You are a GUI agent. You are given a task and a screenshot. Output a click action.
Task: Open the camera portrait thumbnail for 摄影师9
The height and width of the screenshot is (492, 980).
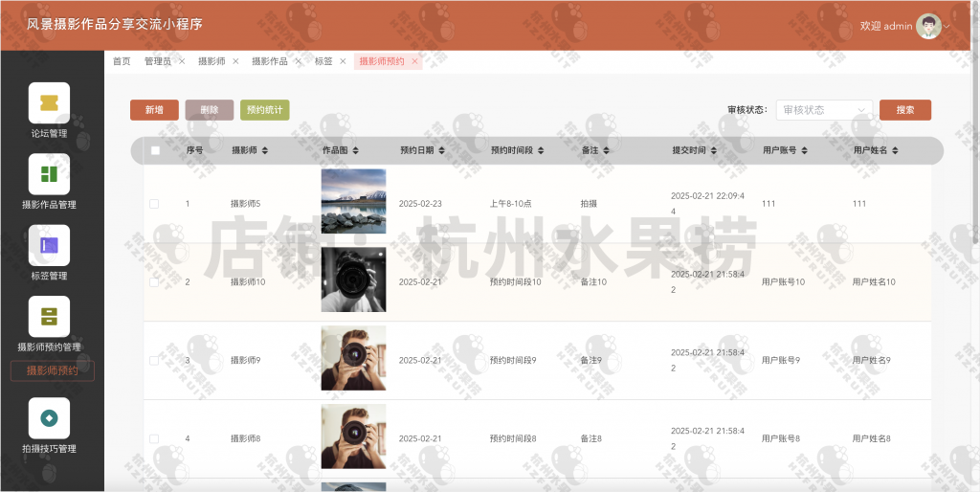pos(354,358)
